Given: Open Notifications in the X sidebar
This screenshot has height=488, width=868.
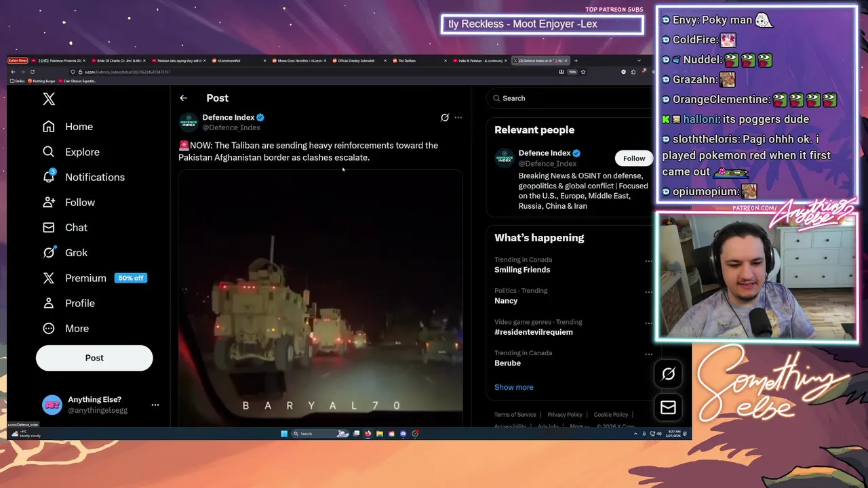Looking at the screenshot, I should (83, 177).
